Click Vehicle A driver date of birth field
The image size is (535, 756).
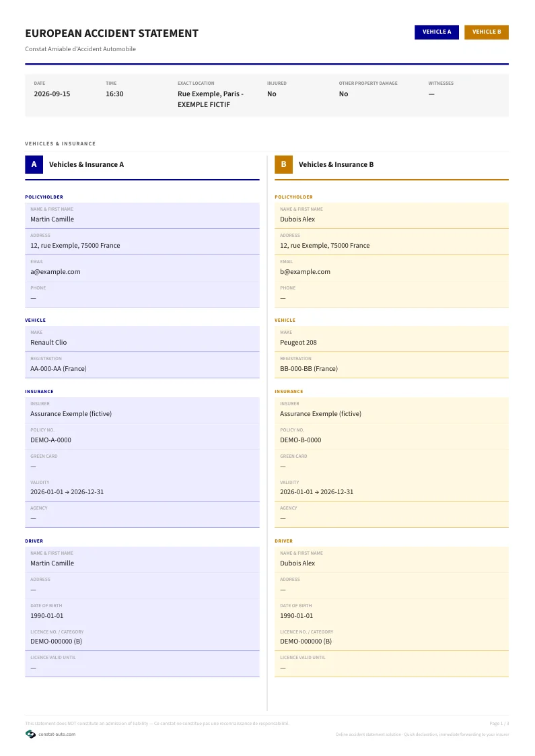point(142,612)
